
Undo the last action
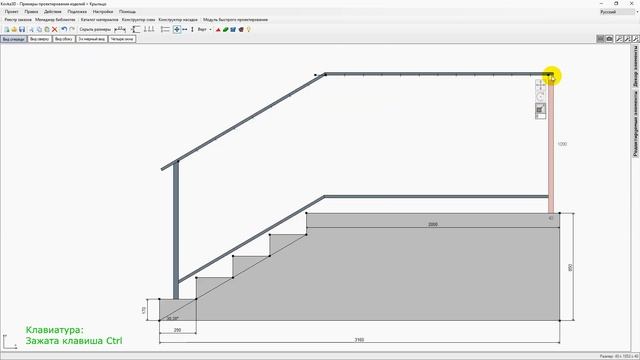pos(64,29)
